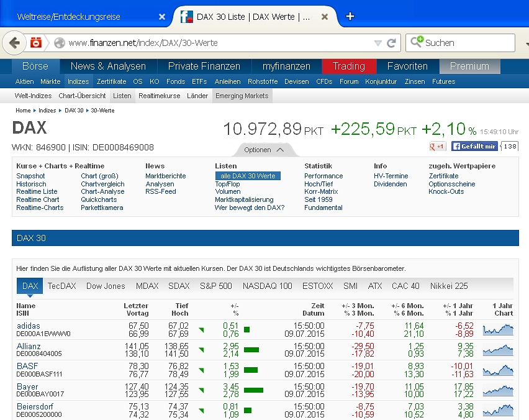Click the Google +1 button

pyautogui.click(x=437, y=147)
